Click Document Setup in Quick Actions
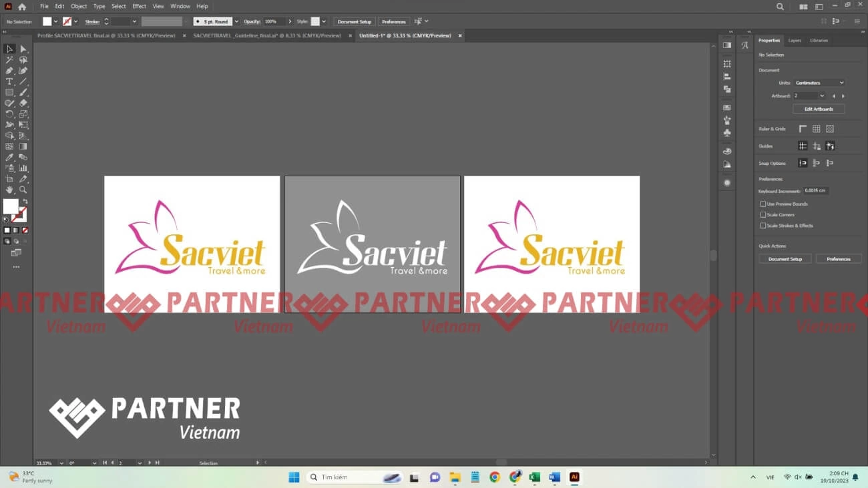Screen dimensions: 868x488 (x=785, y=259)
